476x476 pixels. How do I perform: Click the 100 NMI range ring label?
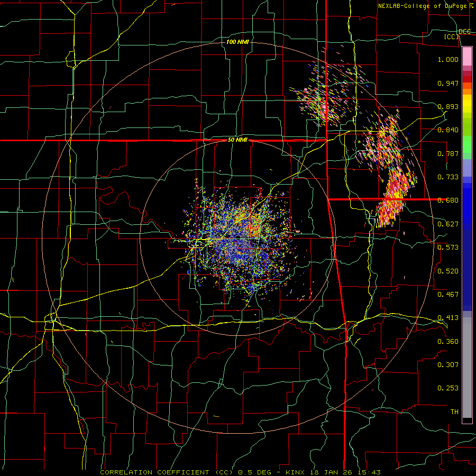pos(237,42)
